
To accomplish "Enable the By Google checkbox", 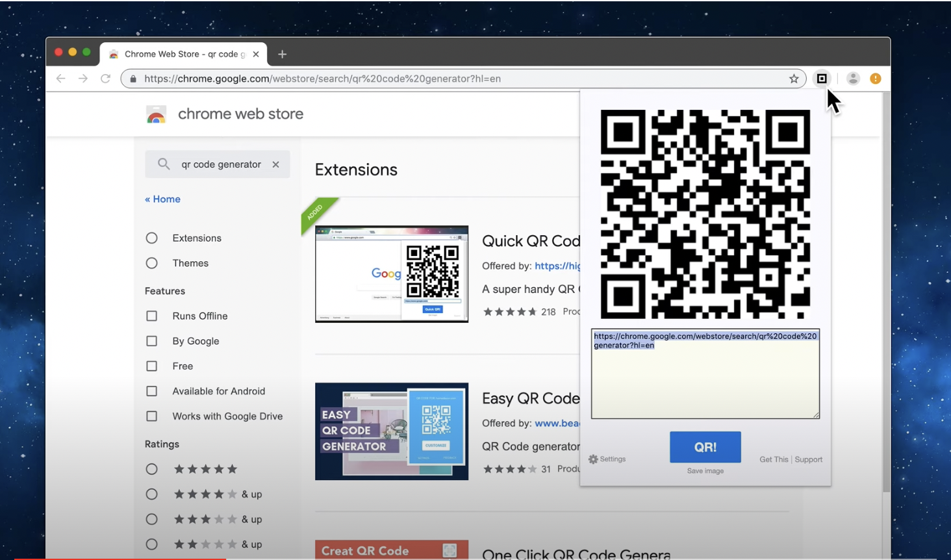I will 151,341.
